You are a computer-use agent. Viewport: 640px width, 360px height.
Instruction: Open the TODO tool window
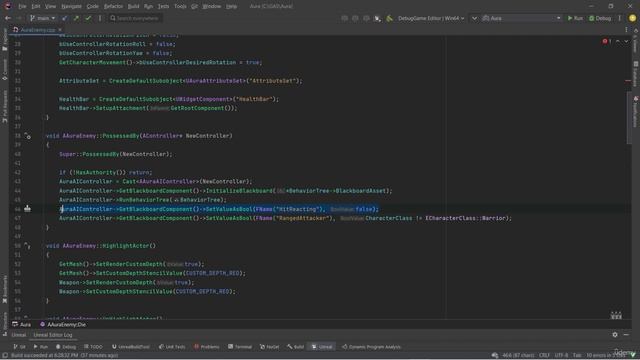click(x=93, y=347)
